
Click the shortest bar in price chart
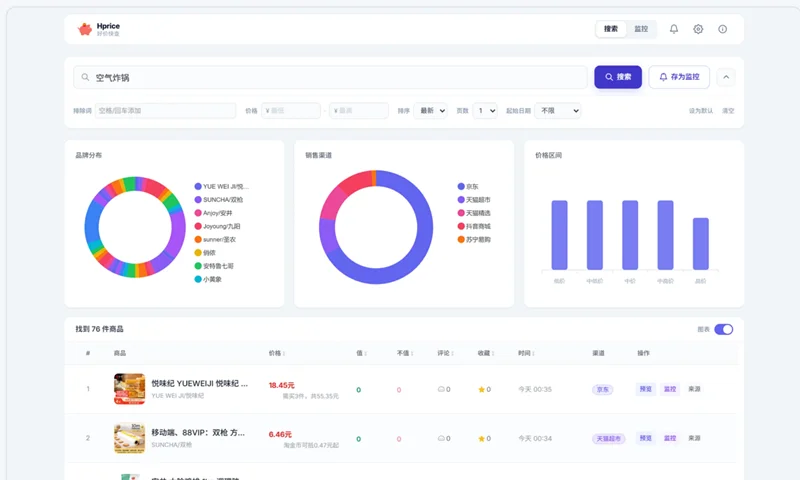(701, 244)
